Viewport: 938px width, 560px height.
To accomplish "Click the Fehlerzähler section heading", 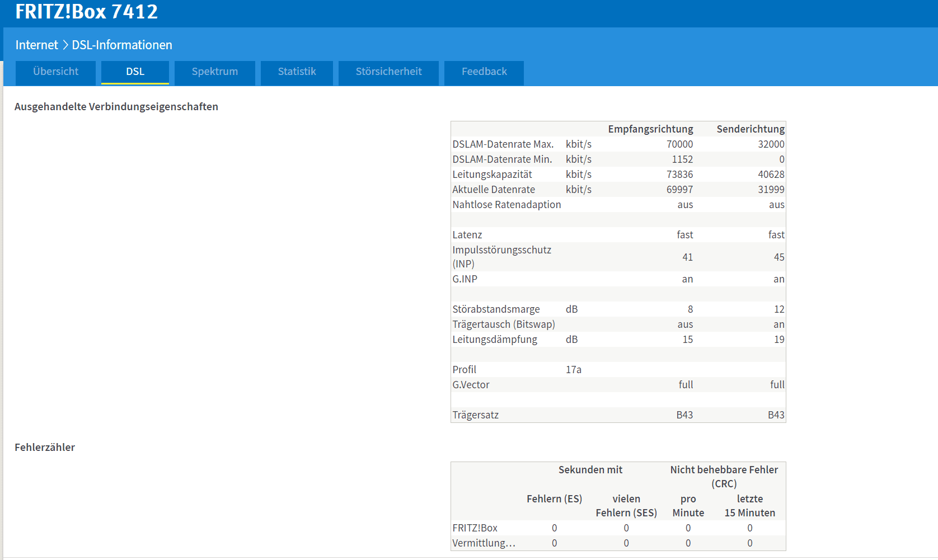I will point(45,448).
